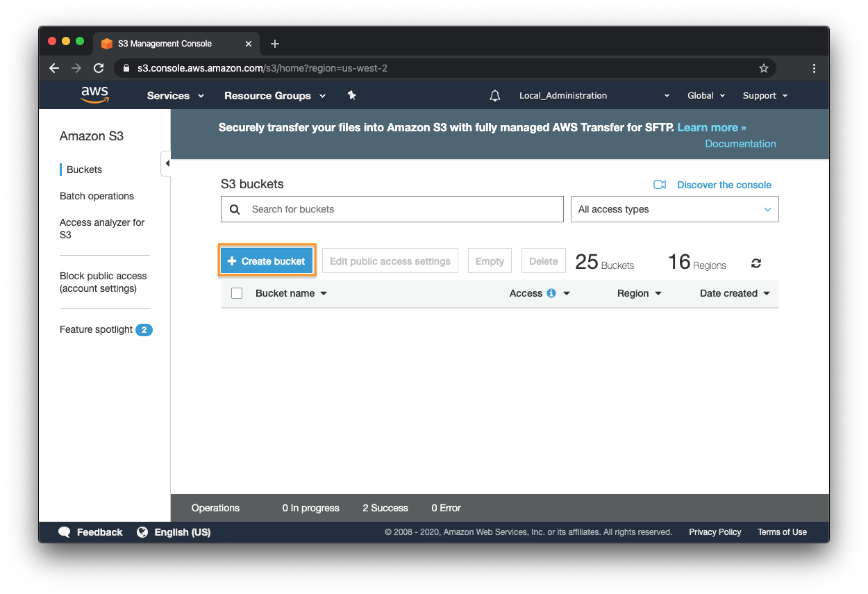This screenshot has height=594, width=868.
Task: Sort by Date created column
Action: coord(735,293)
